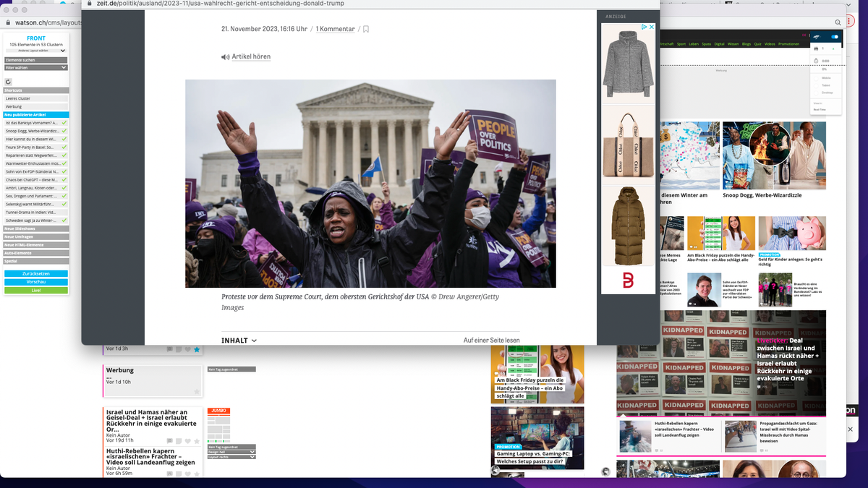This screenshot has width=868, height=488.
Task: Bookmark the Zeit article with the flag icon
Action: [366, 30]
